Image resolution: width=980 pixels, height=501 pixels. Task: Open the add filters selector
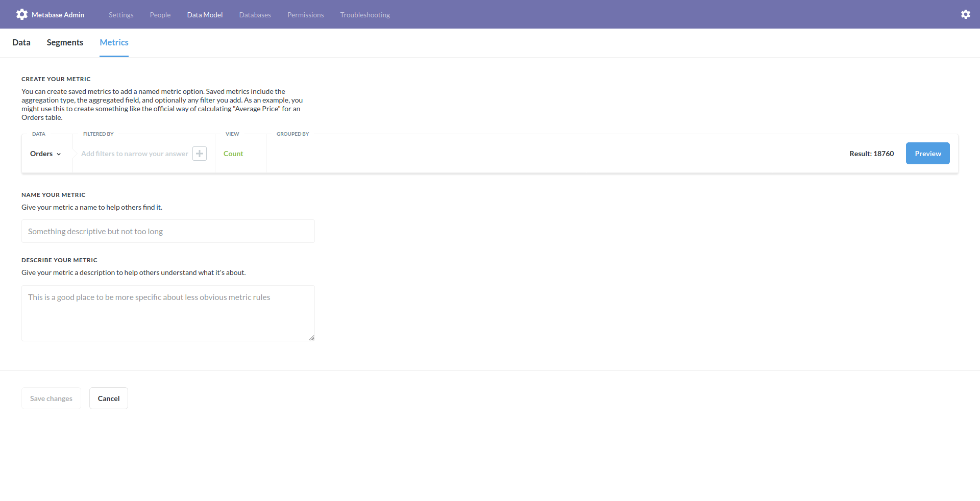134,153
